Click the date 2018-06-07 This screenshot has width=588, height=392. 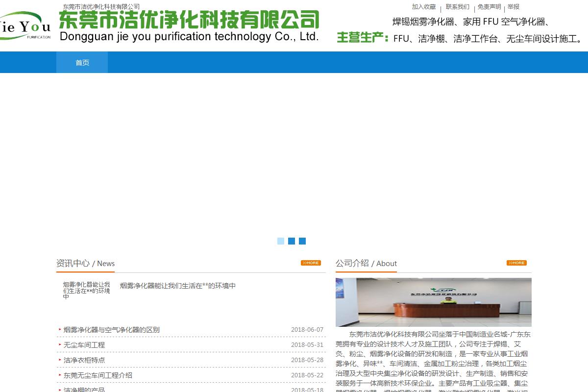tap(307, 330)
